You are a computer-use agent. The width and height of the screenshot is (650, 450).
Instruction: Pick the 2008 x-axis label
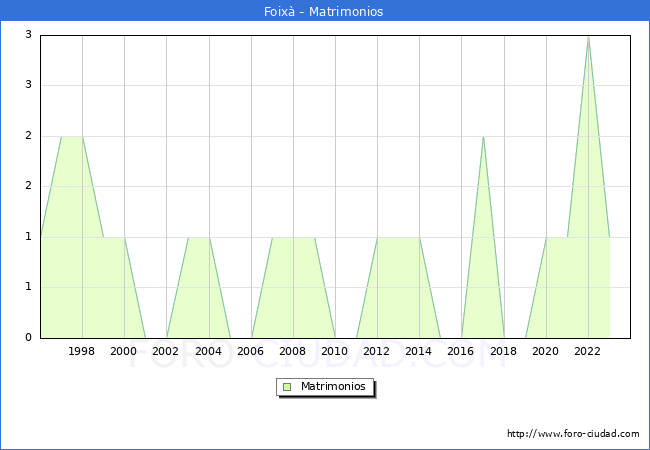pyautogui.click(x=293, y=351)
